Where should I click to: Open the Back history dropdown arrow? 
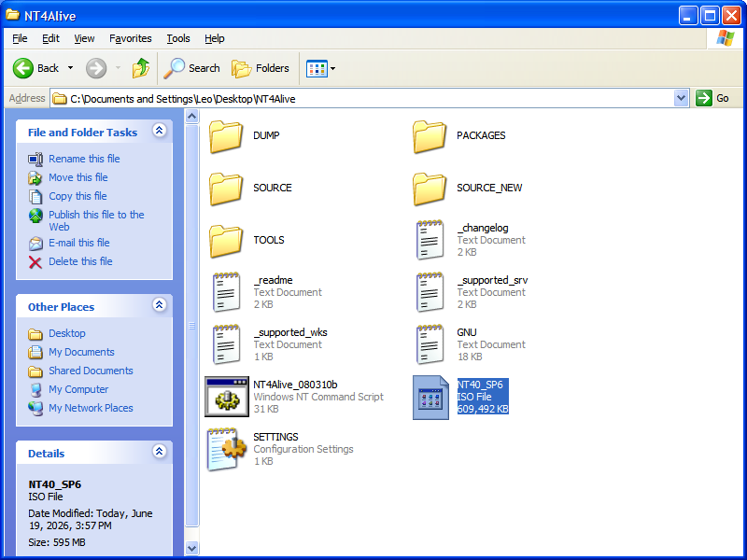pos(71,68)
